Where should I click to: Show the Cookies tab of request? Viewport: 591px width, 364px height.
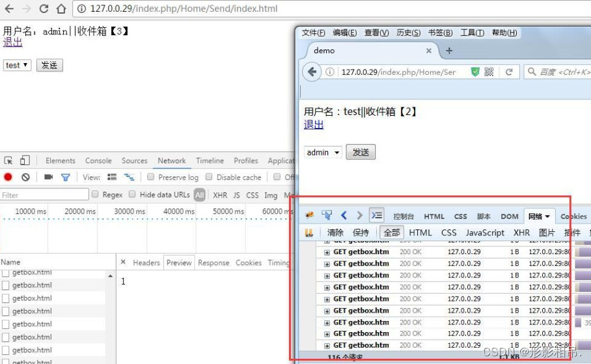click(x=249, y=263)
